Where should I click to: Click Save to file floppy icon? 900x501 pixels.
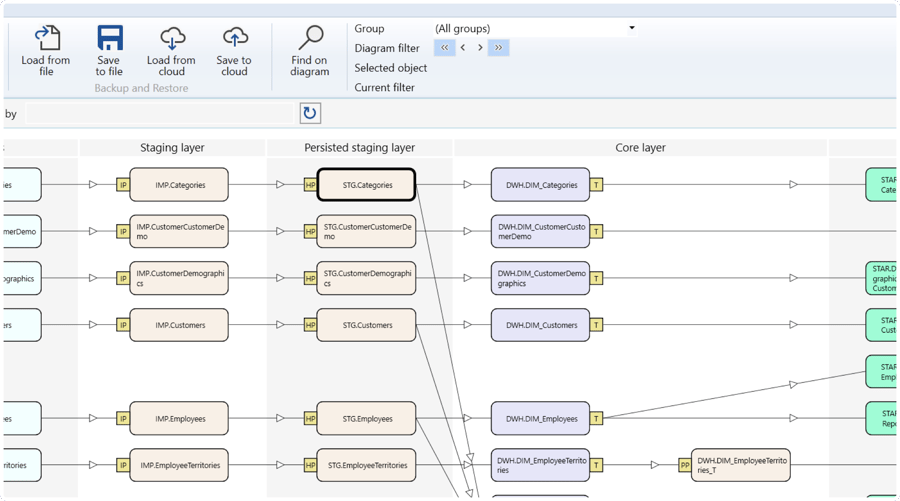click(110, 38)
